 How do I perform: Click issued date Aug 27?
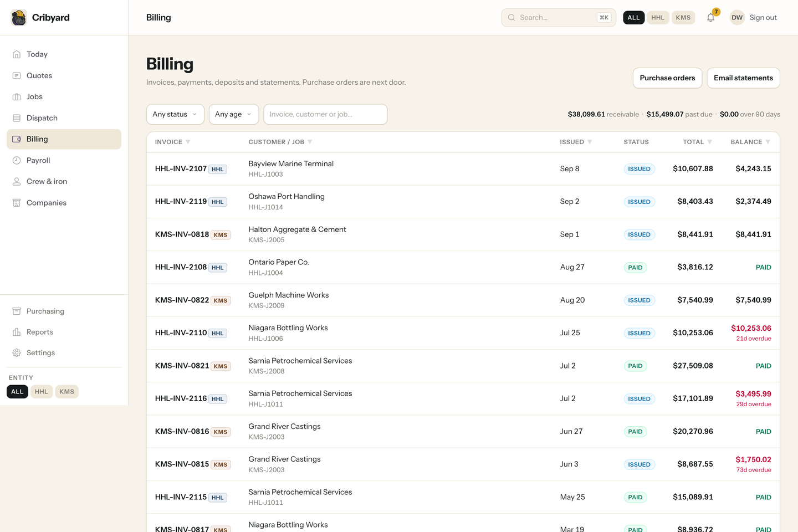[x=572, y=267]
